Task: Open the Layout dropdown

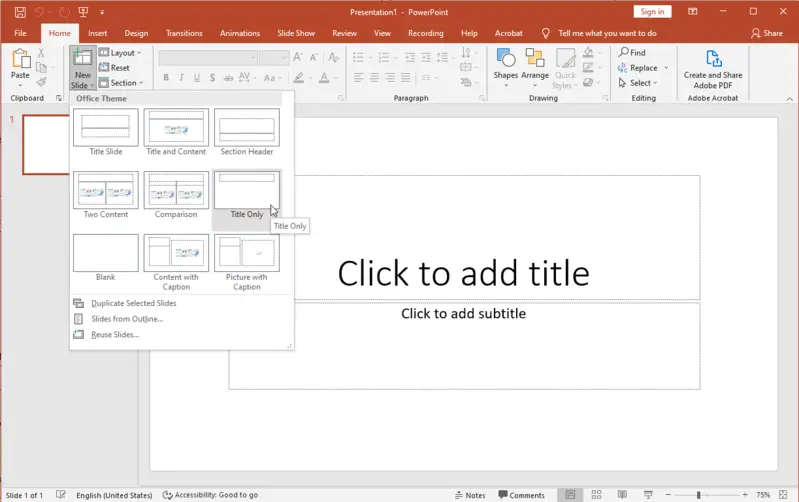Action: click(120, 52)
